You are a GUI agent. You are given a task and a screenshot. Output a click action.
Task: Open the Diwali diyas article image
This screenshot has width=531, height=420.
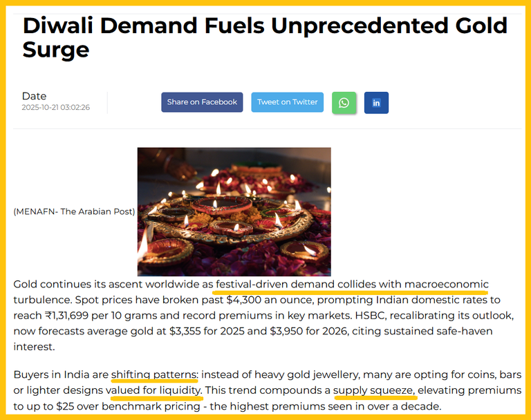click(234, 211)
